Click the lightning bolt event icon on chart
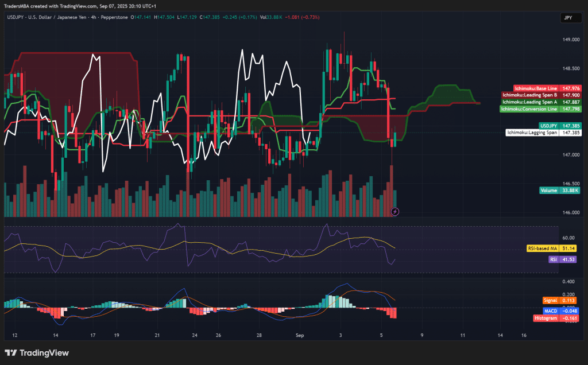This screenshot has height=365, width=588. [x=396, y=212]
